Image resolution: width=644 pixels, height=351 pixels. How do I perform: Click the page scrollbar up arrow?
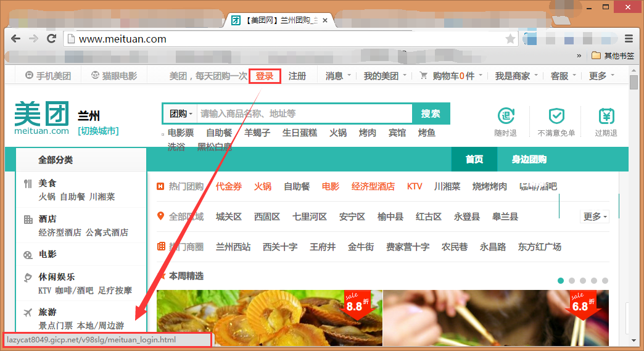coord(634,70)
